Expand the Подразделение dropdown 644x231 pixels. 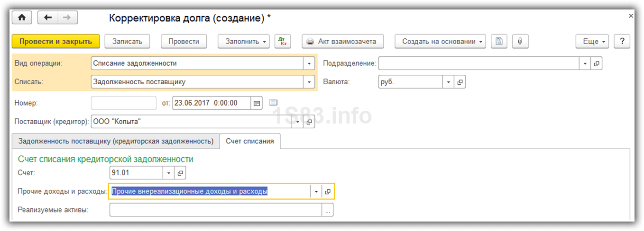[x=585, y=63]
